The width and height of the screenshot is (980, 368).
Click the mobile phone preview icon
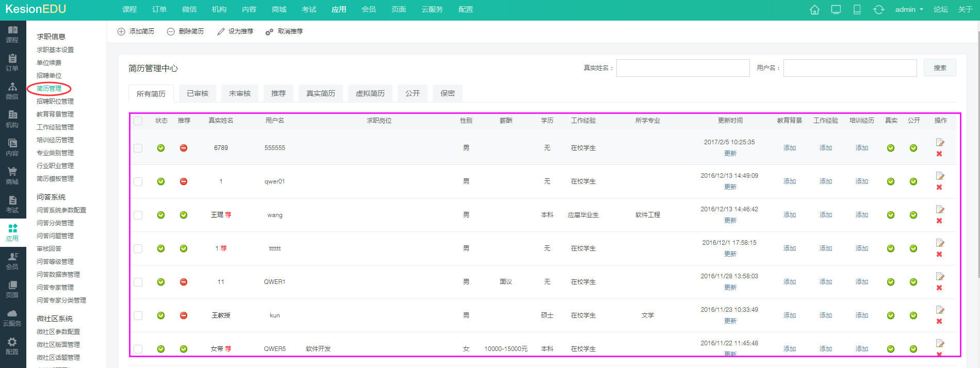point(857,10)
